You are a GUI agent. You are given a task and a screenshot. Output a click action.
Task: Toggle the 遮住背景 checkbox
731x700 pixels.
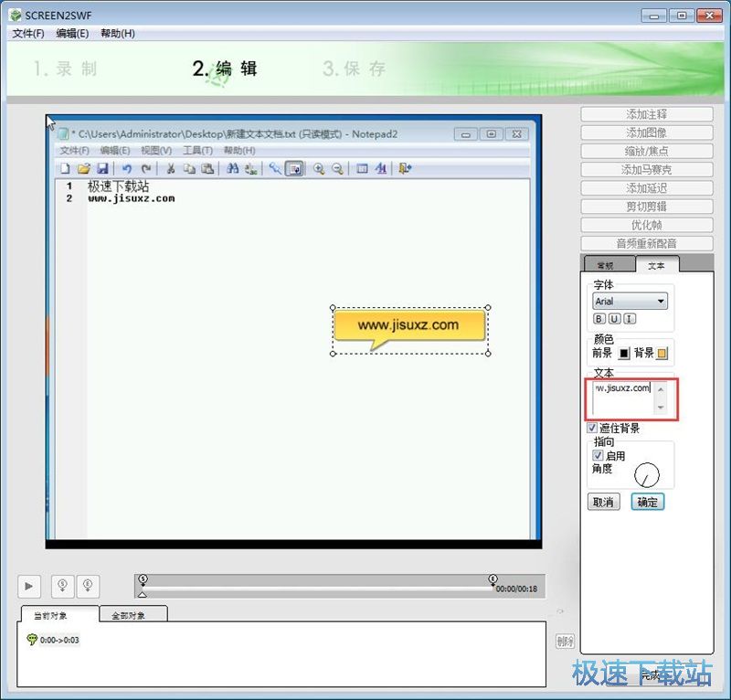click(x=592, y=428)
